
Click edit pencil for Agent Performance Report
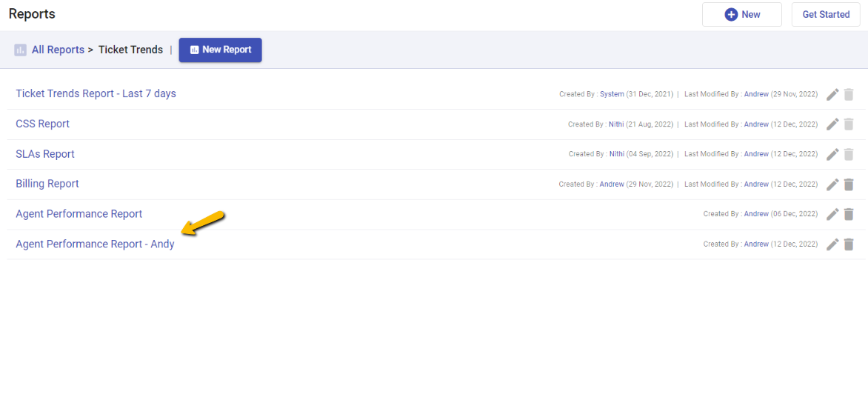[x=832, y=214]
